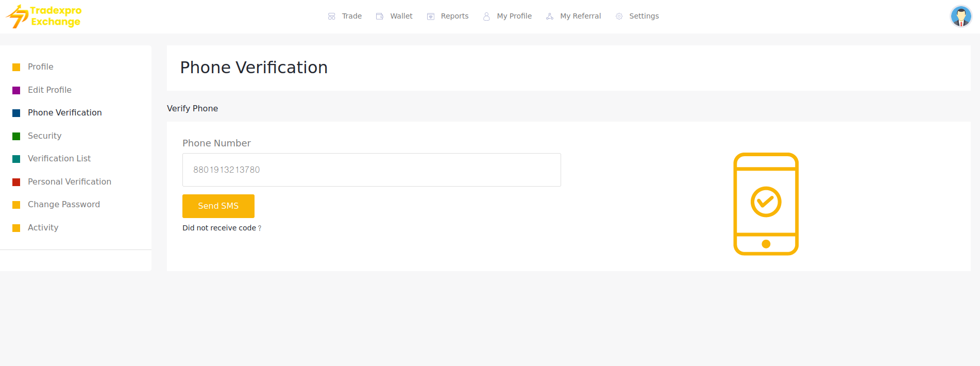Open Verification List page
Screen dimensions: 980x366
[59, 158]
